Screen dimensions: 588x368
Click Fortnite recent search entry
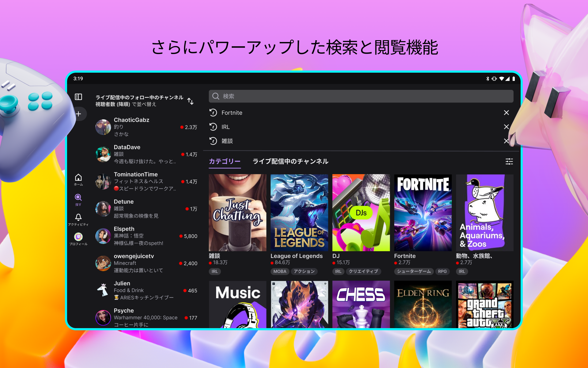click(x=232, y=113)
